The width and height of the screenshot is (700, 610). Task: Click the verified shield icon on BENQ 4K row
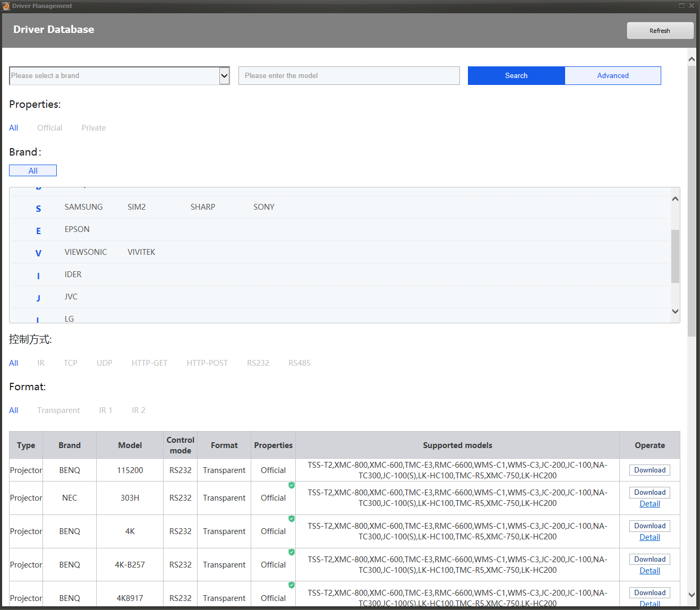pos(292,519)
